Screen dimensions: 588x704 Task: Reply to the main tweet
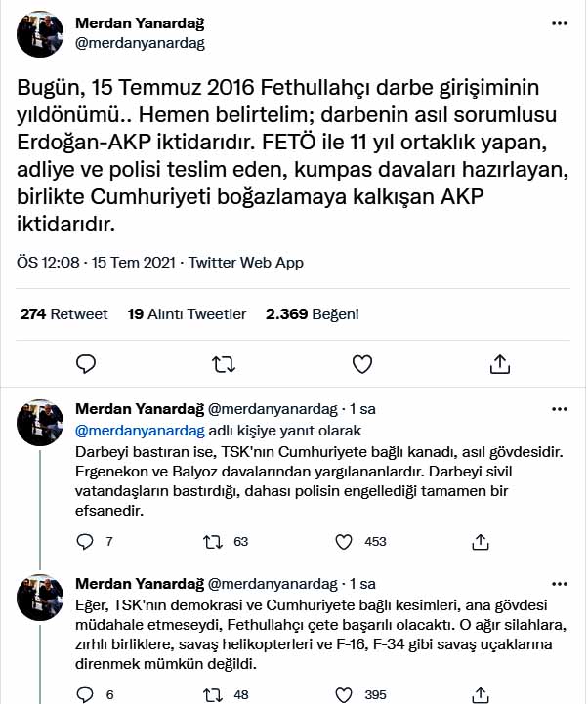click(86, 364)
